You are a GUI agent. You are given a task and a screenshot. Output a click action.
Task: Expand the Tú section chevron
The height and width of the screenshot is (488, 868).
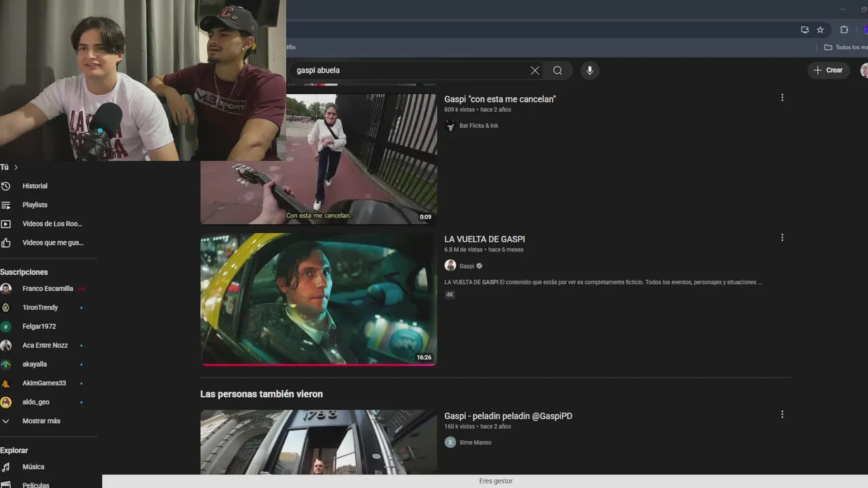point(16,167)
